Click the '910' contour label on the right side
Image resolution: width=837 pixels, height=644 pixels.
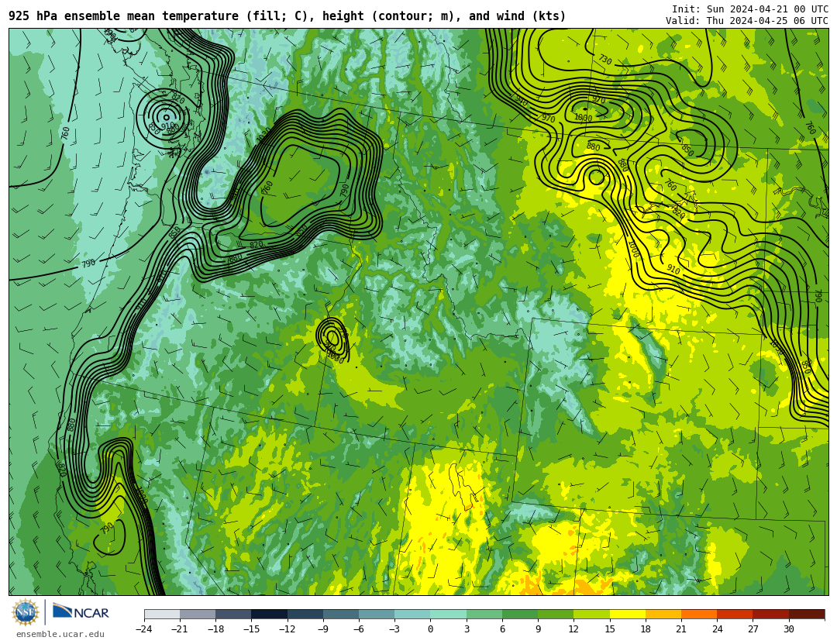(x=673, y=270)
